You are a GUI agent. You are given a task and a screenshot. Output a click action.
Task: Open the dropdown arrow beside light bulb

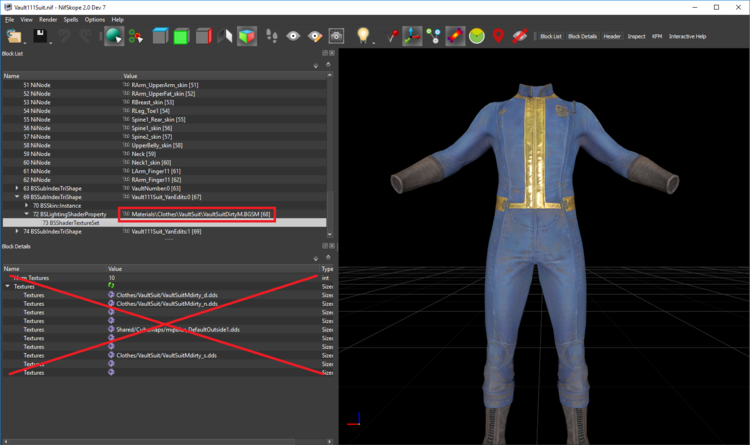(x=373, y=43)
